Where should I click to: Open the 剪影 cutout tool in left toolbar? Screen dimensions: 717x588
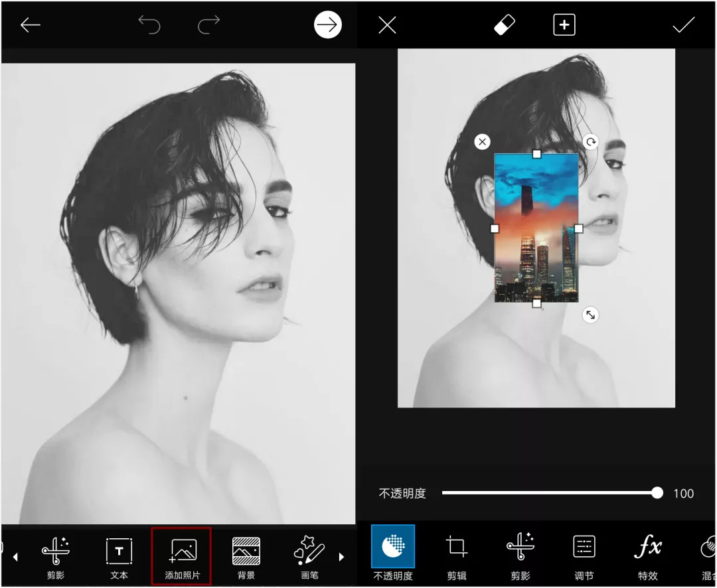point(56,556)
